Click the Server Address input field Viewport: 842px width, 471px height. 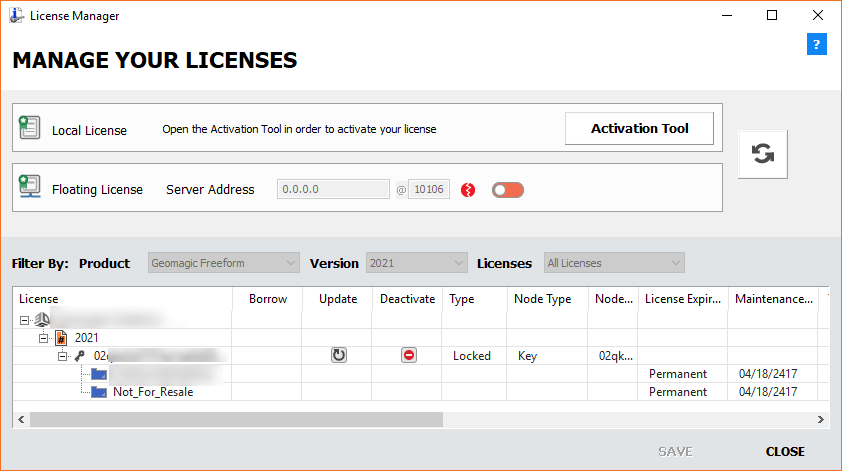(333, 189)
